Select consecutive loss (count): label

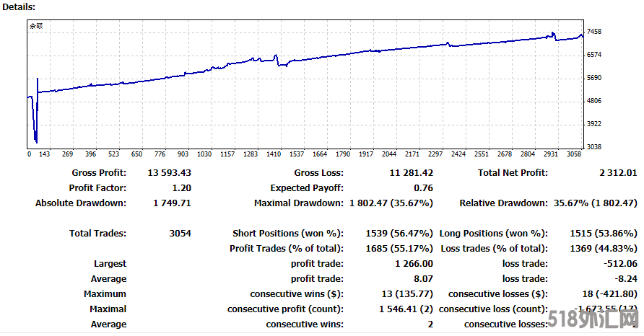tap(493, 309)
